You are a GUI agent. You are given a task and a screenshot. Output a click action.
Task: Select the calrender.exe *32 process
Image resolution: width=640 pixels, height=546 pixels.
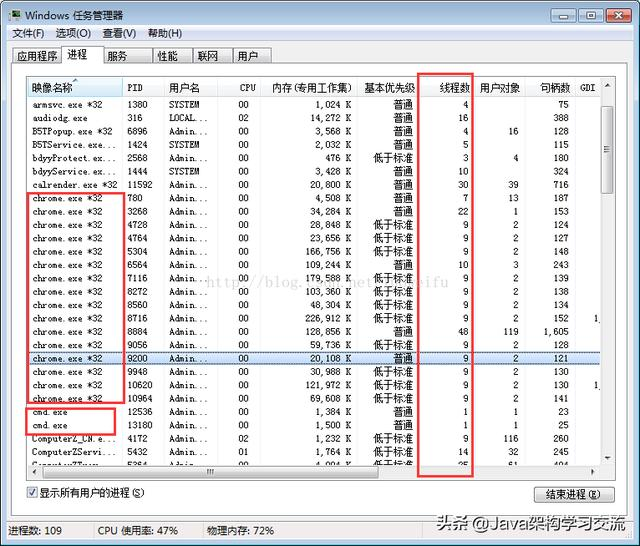coord(314,184)
